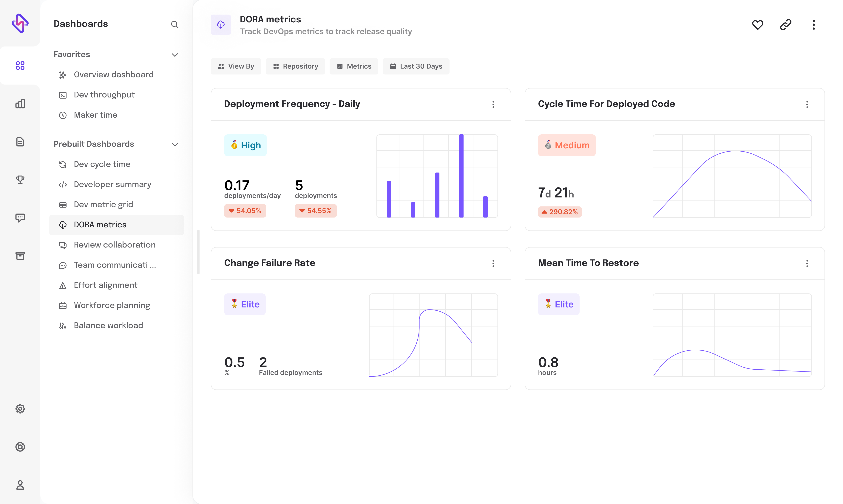Click the tallest bar in deployment chart
The width and height of the screenshot is (843, 504).
coord(461,176)
